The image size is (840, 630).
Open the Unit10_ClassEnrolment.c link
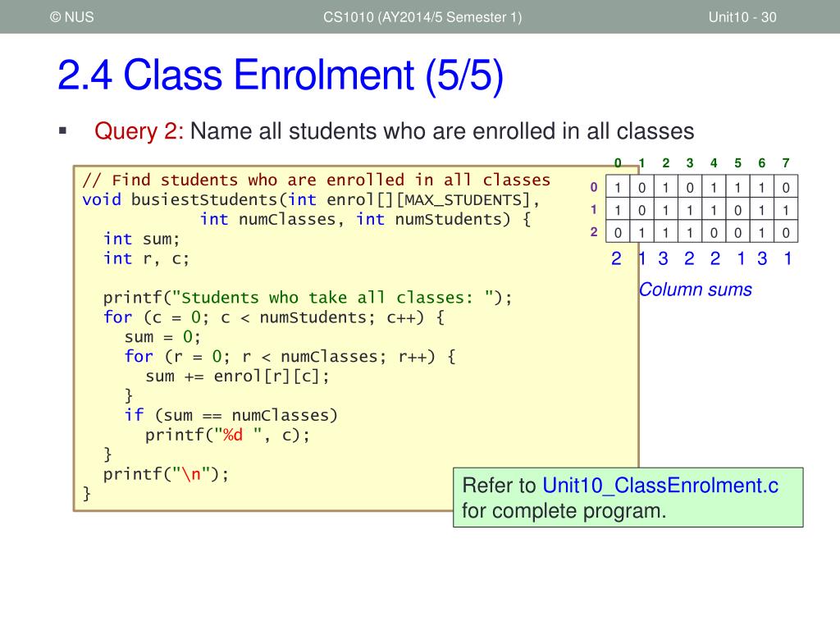[x=660, y=486]
